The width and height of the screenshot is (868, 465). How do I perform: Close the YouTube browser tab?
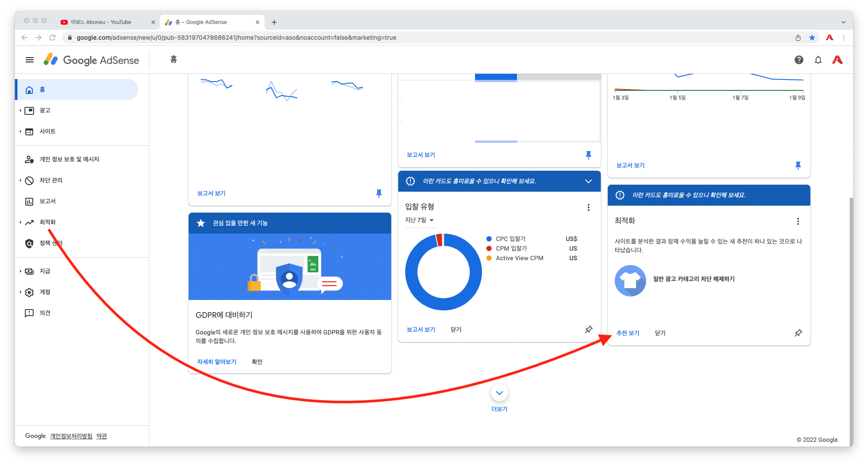click(153, 22)
